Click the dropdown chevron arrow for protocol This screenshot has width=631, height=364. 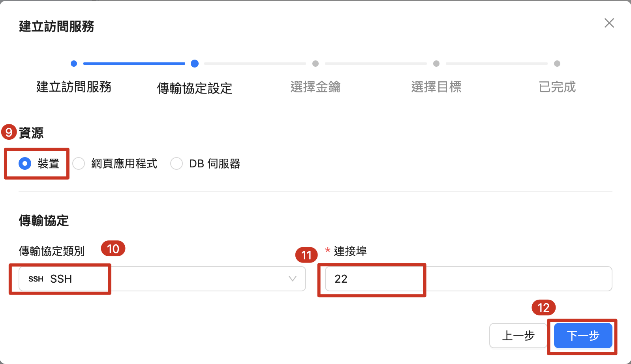click(292, 279)
